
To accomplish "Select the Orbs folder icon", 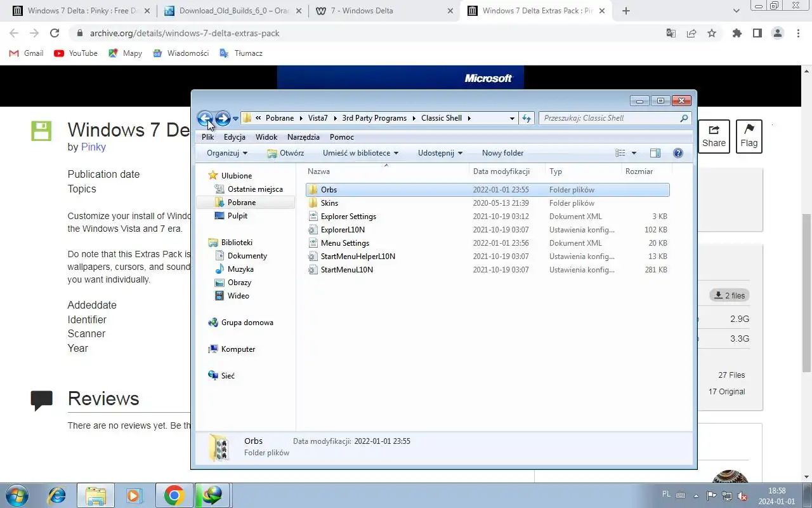I will (x=313, y=190).
